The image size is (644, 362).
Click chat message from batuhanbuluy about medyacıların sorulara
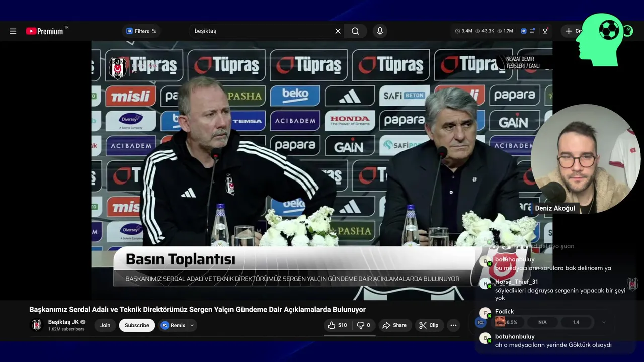click(552, 268)
